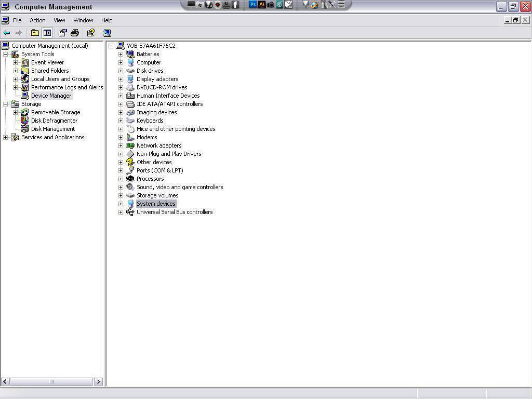Expand the Removable Storage node
532x399 pixels.
pyautogui.click(x=15, y=112)
